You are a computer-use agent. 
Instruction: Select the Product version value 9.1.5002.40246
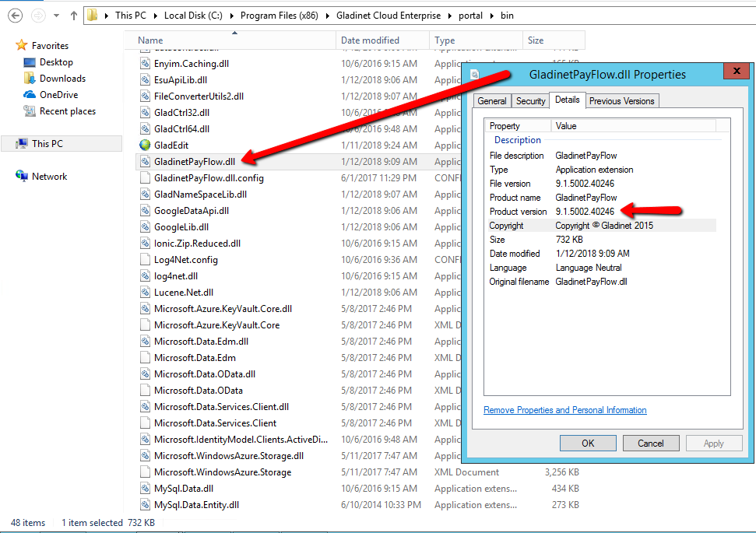click(585, 212)
